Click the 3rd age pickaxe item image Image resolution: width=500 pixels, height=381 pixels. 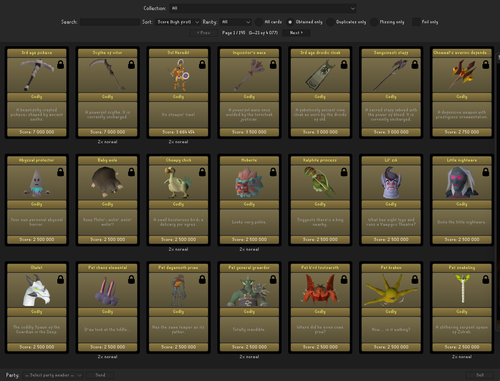point(37,75)
